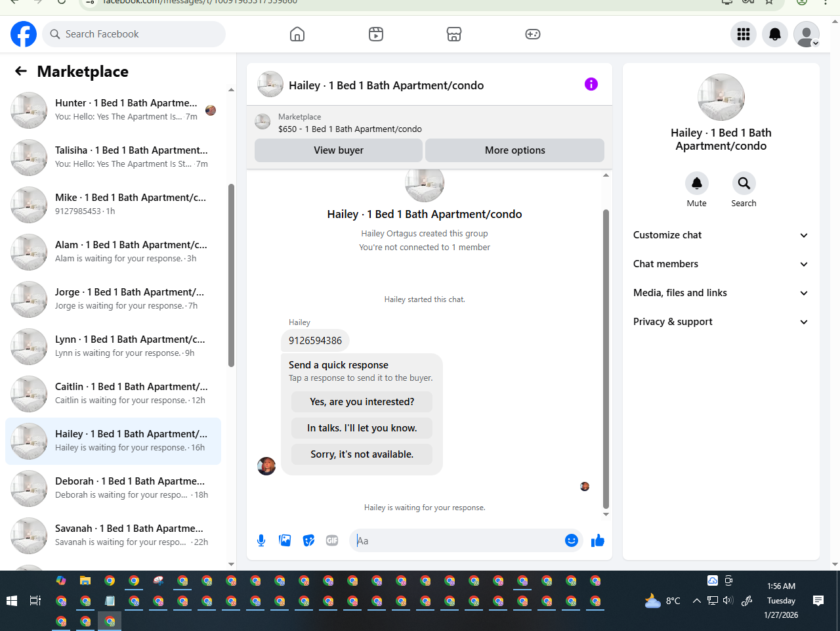Click the chat messages scrollbar

pos(606,359)
